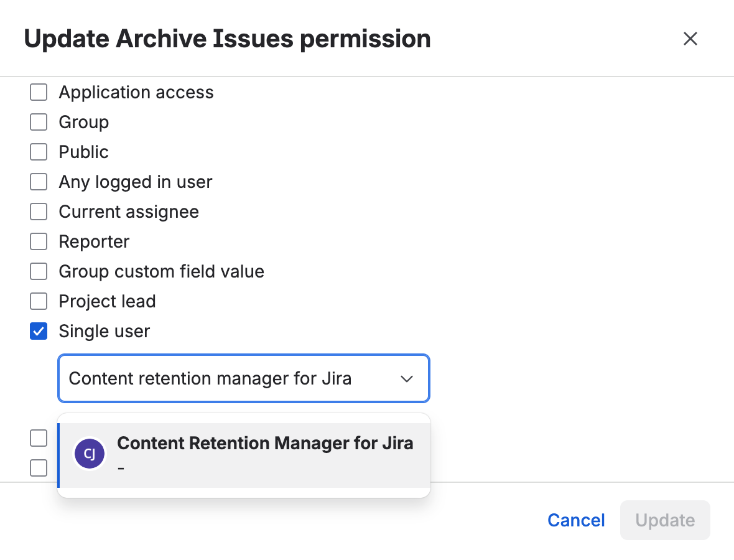Uncheck the Single user checkbox
Viewport: 734px width, 560px height.
[x=39, y=331]
